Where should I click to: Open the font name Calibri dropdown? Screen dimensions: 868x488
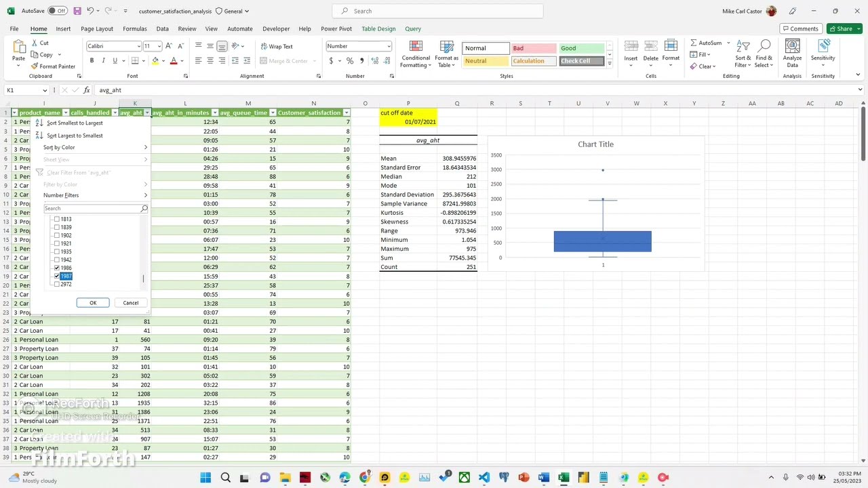pyautogui.click(x=138, y=46)
